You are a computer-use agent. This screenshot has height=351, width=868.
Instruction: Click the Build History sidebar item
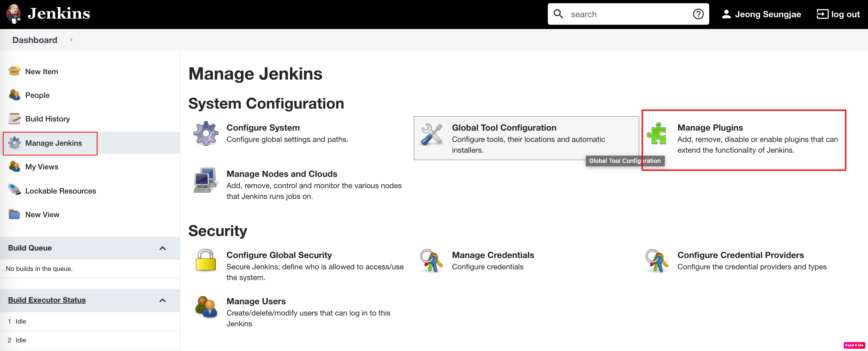pyautogui.click(x=48, y=119)
